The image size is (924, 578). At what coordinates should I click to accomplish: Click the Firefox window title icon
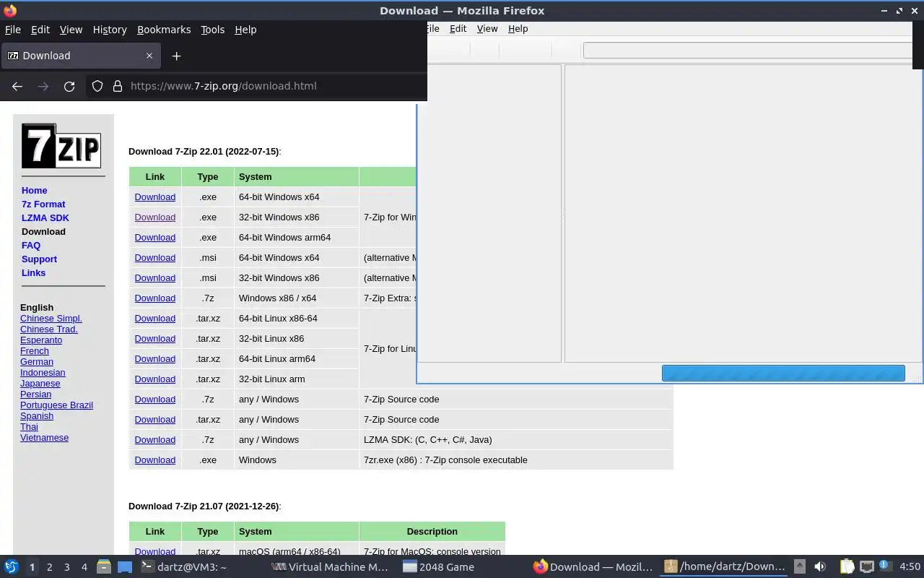[x=9, y=10]
